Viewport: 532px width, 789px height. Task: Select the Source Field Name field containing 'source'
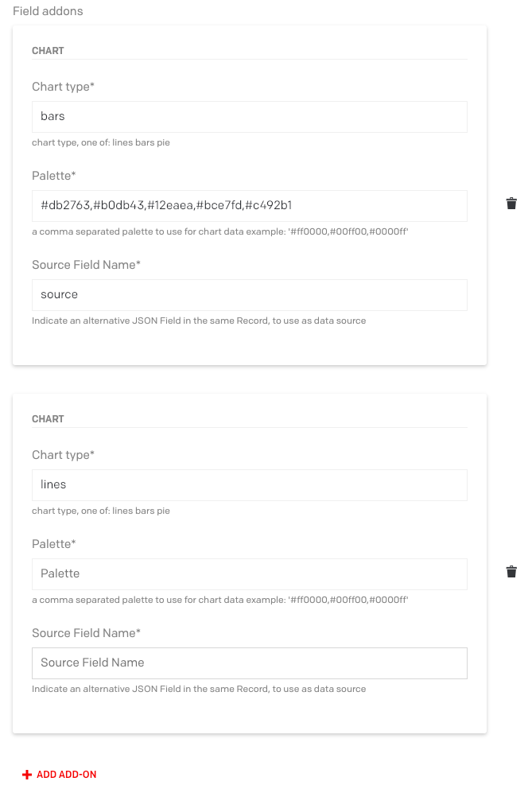click(250, 294)
